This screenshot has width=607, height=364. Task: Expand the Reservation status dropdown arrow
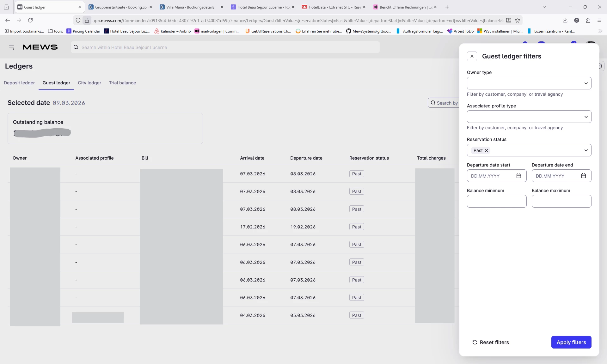pos(586,150)
